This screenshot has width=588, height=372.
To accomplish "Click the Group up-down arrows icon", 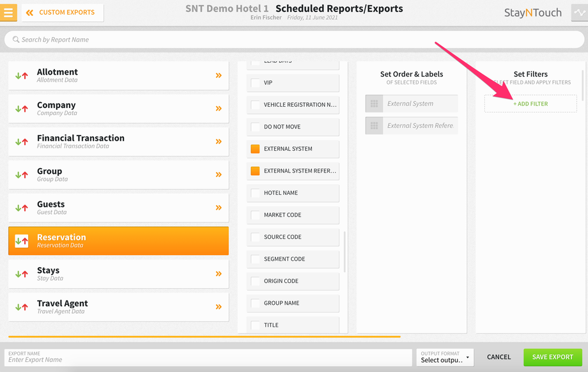I will (21, 174).
